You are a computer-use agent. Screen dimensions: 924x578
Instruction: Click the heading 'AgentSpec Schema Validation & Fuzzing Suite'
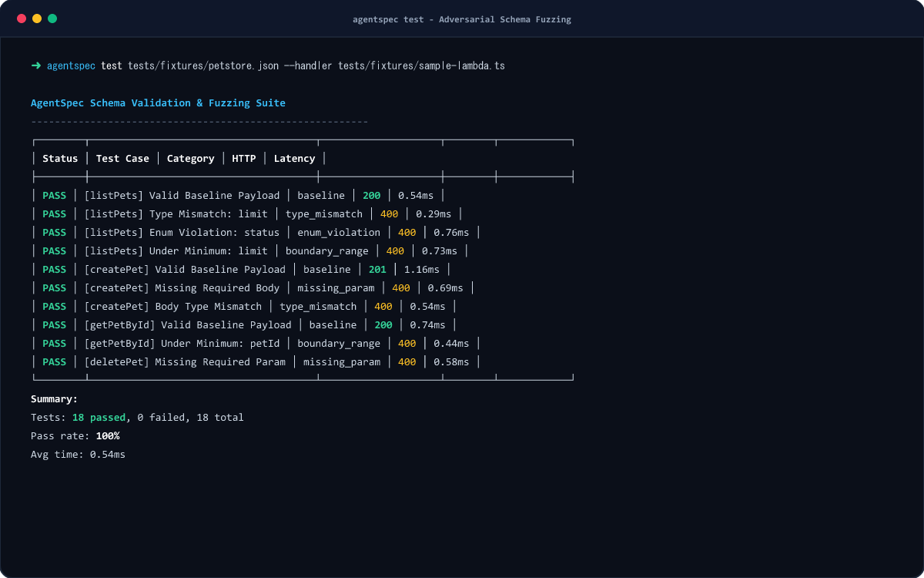click(x=158, y=103)
